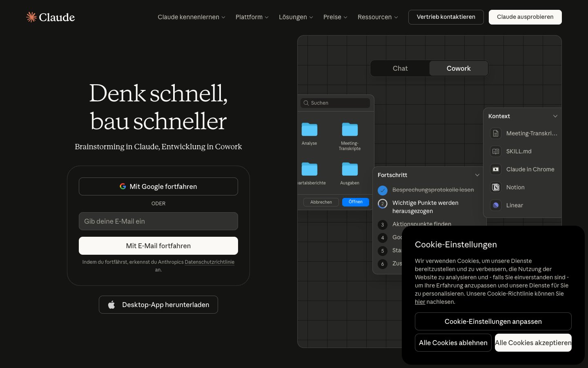Open the Notion integration in the Kontext panel
The width and height of the screenshot is (588, 368).
[x=496, y=187]
